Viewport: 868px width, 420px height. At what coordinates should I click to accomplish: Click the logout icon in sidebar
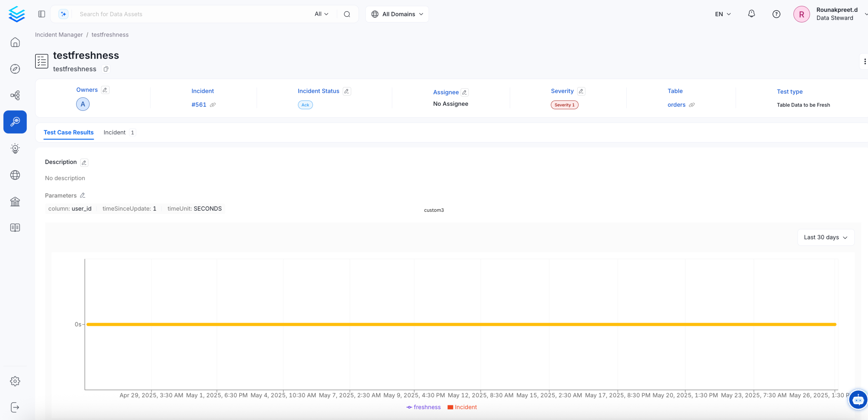click(x=15, y=407)
